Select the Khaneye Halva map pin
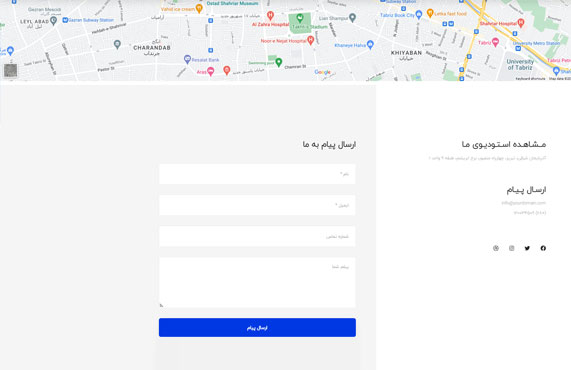The height and width of the screenshot is (370, 571). click(370, 44)
